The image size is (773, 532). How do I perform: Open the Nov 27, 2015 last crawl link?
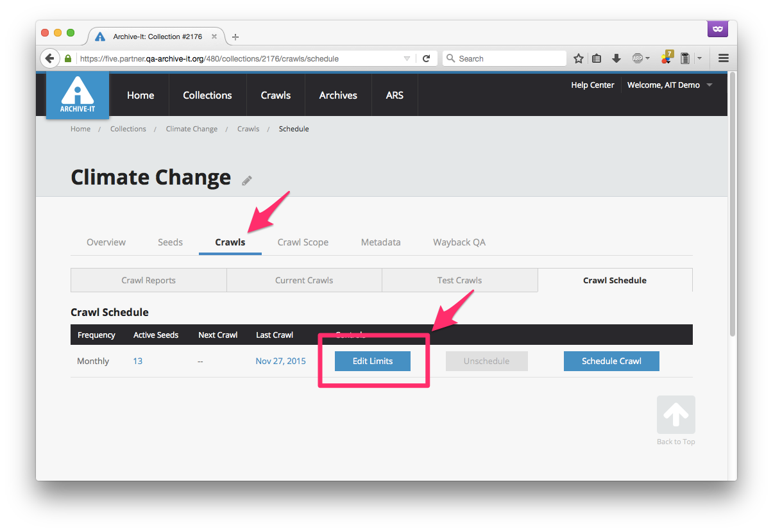[280, 361]
